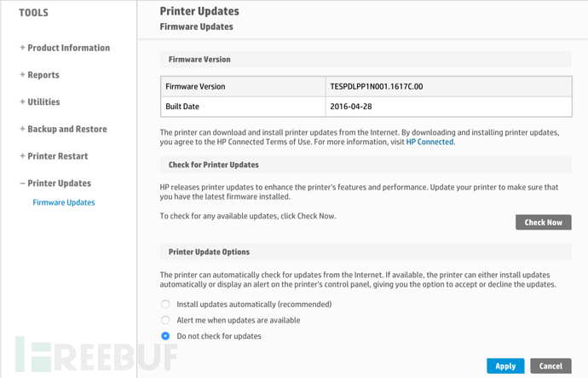
Task: Expand the Printer Restart section
Action: (54, 156)
